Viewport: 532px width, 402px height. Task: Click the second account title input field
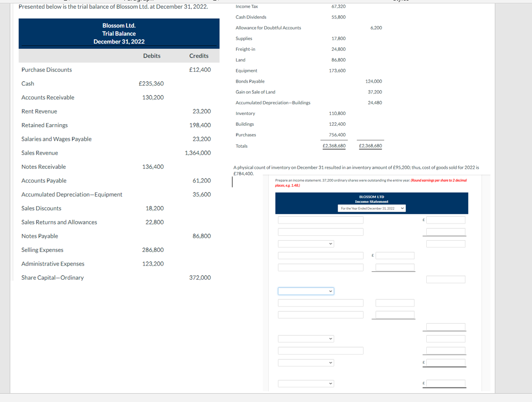tap(321, 232)
